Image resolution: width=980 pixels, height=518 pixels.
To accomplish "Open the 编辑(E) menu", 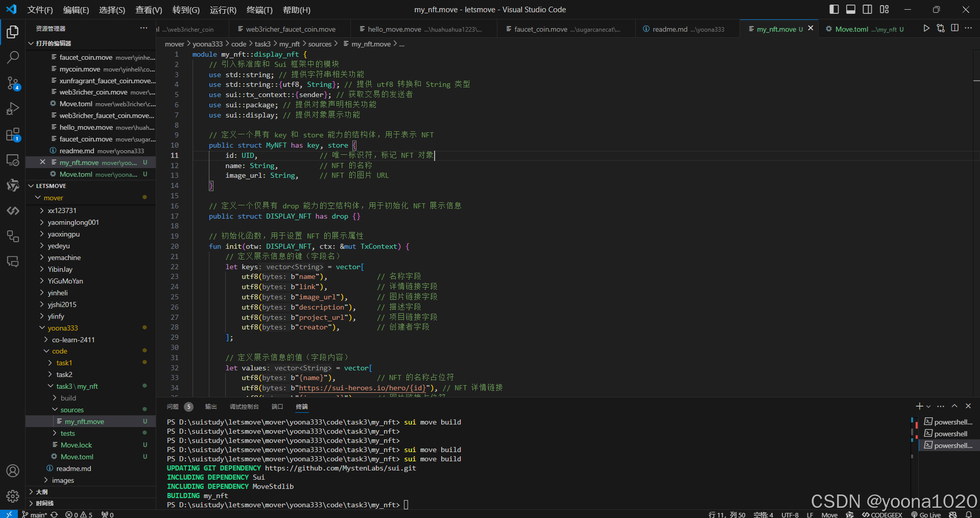I will 76,10.
